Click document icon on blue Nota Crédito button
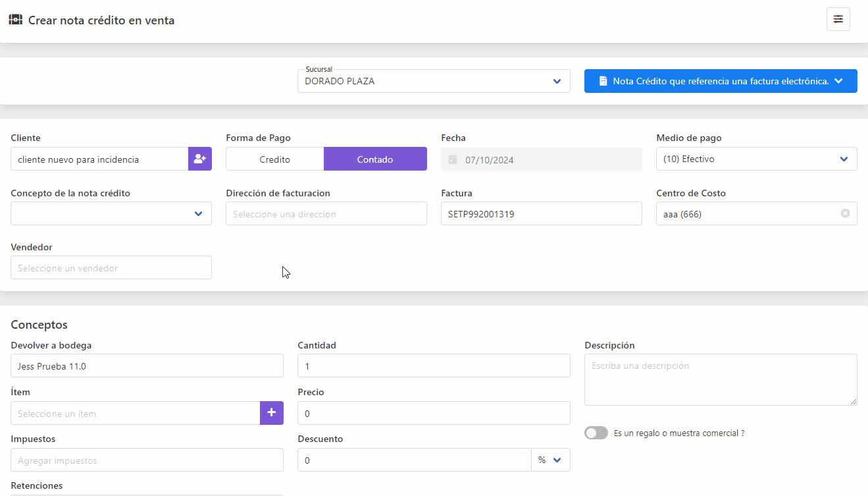 [603, 81]
